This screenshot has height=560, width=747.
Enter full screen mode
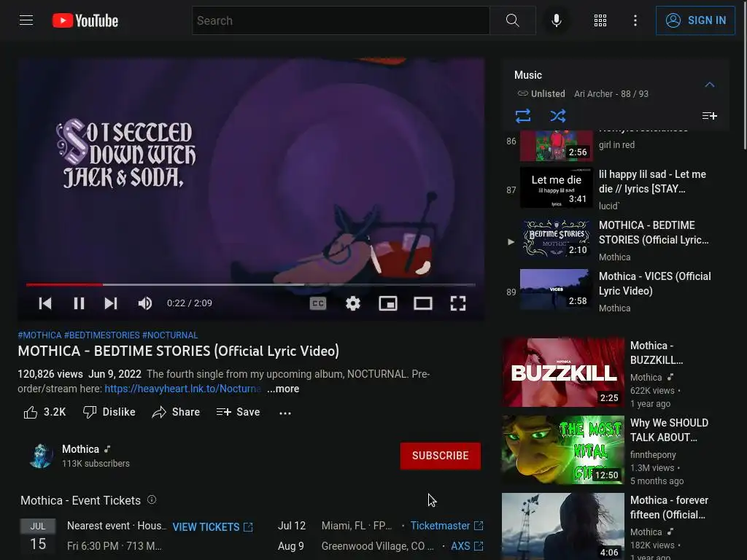click(458, 303)
